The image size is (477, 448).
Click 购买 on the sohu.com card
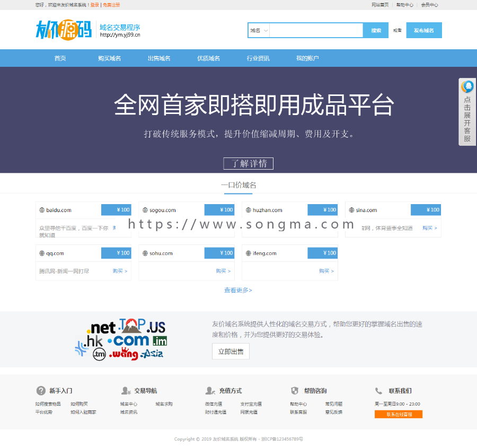[223, 271]
